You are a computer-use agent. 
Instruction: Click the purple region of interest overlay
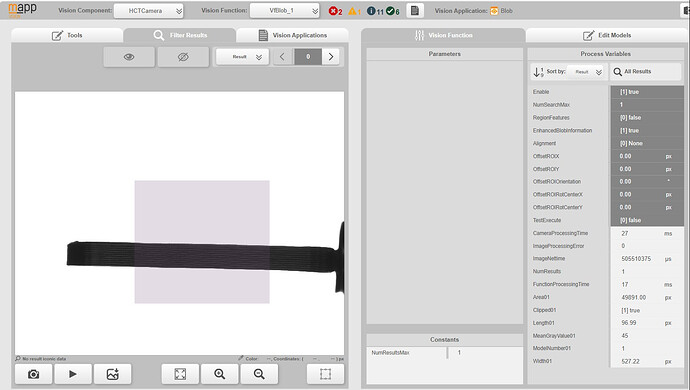pos(202,242)
